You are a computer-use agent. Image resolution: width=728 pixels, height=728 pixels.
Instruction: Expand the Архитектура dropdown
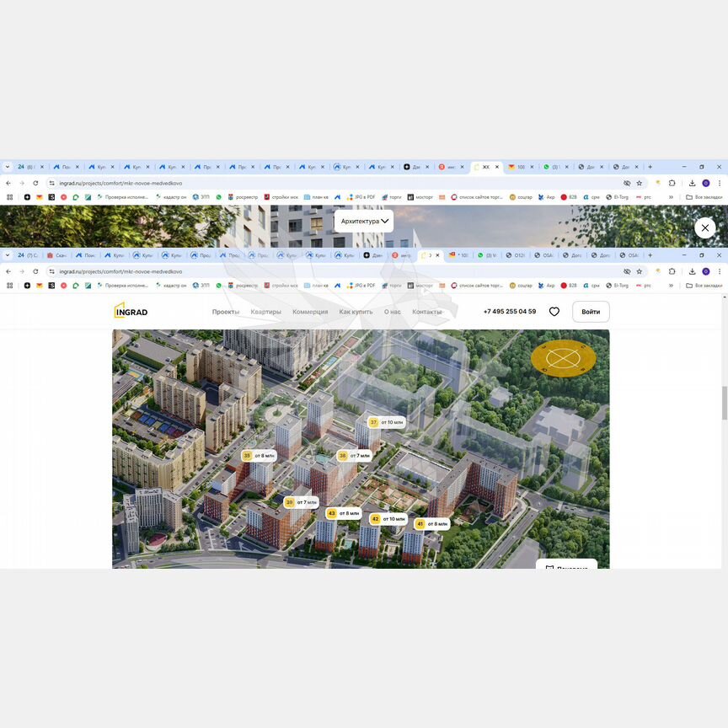pyautogui.click(x=364, y=221)
